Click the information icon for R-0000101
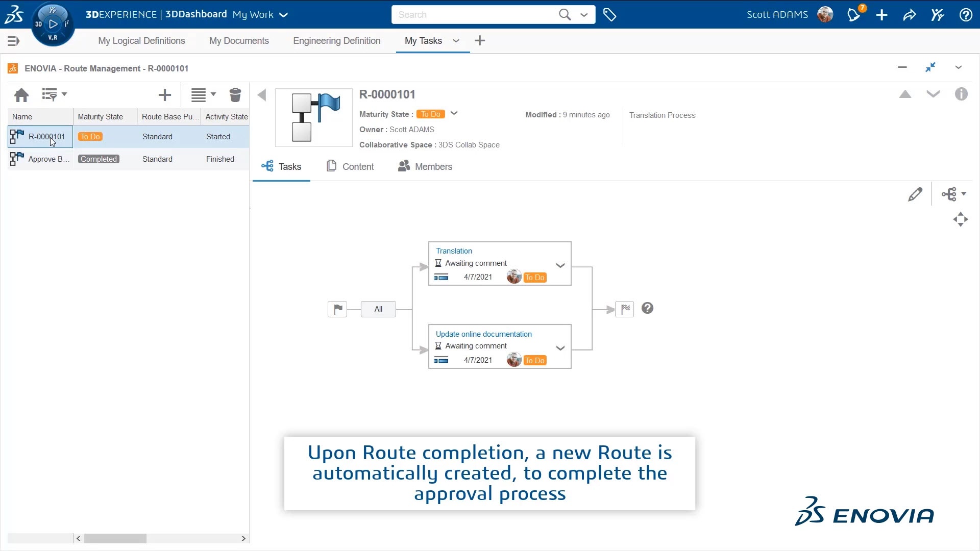 tap(961, 94)
